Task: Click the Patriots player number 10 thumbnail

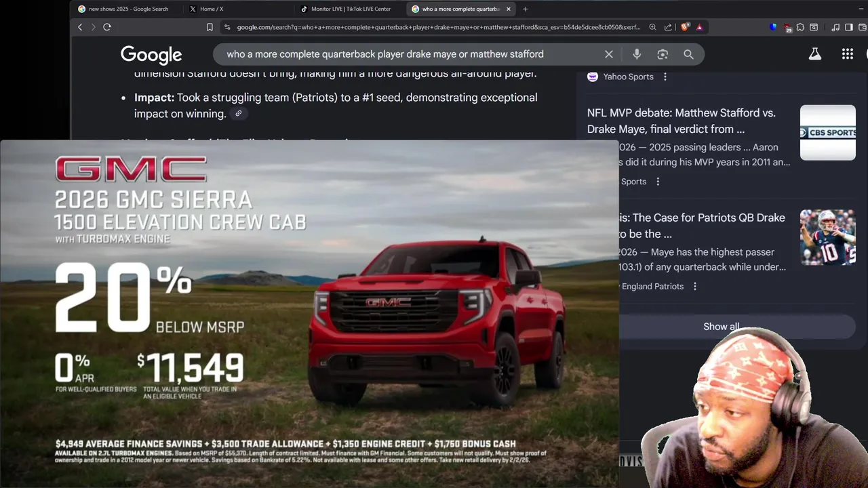Action: click(828, 237)
